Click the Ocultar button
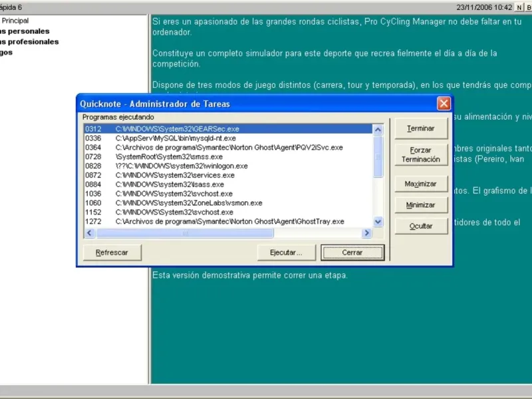 click(421, 226)
